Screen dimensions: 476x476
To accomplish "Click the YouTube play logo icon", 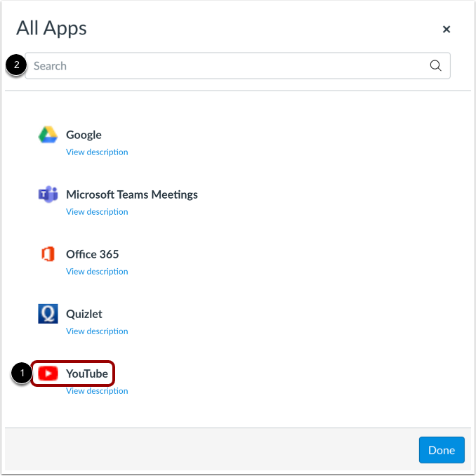I will pos(48,373).
